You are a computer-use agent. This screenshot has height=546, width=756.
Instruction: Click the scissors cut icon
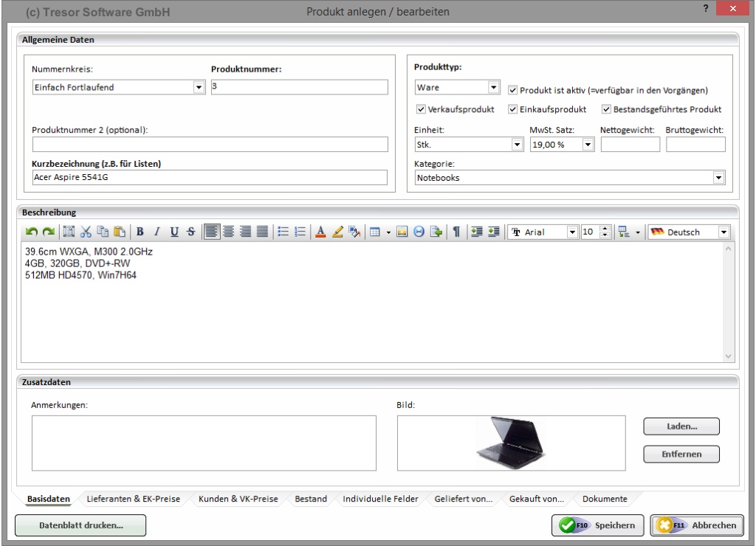(x=86, y=232)
